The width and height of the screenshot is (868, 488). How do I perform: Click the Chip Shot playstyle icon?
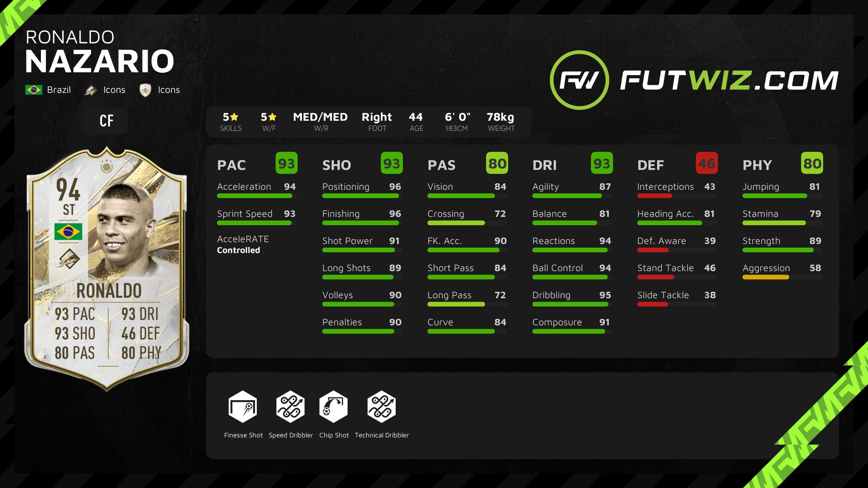point(333,411)
